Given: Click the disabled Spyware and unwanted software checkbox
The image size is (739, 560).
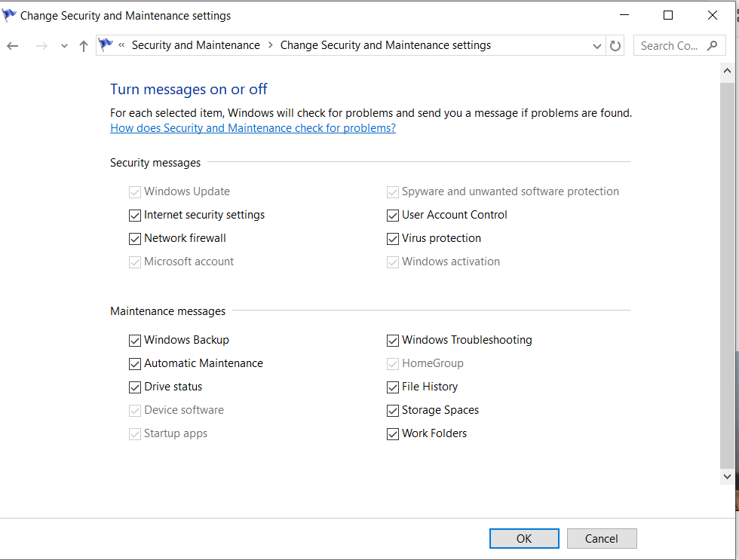Looking at the screenshot, I should pos(393,192).
